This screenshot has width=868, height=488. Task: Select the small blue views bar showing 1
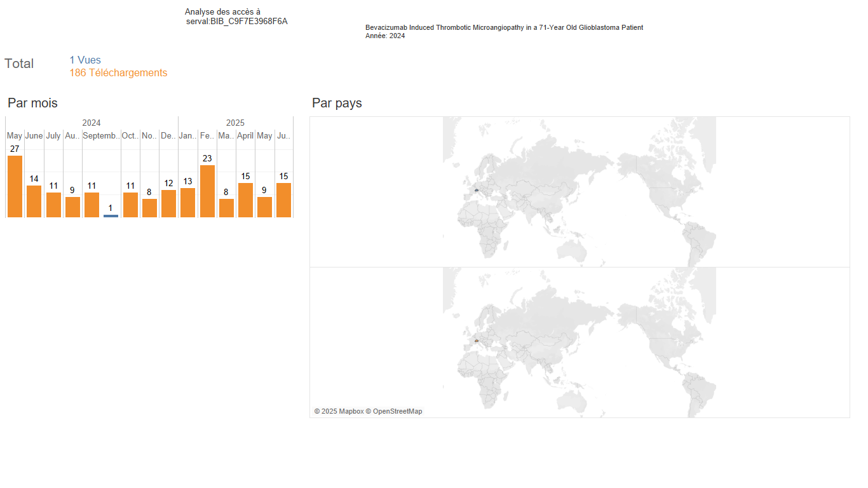tap(111, 216)
